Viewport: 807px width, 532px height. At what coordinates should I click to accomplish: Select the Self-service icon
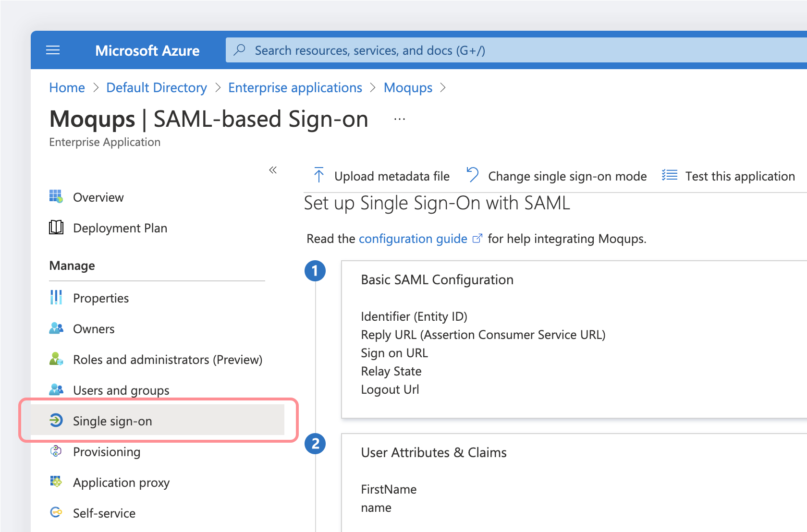tap(56, 513)
